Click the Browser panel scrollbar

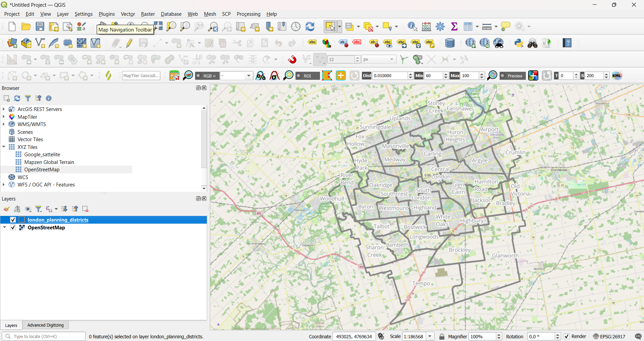click(x=204, y=139)
